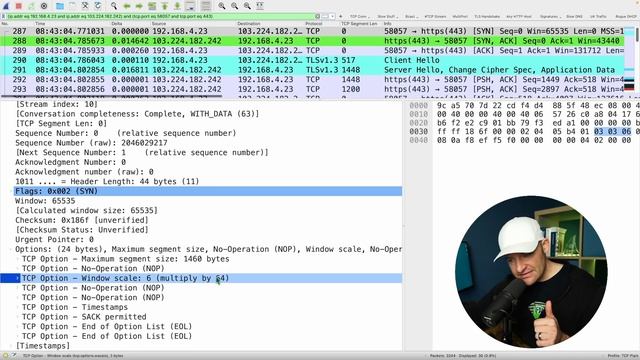
Task: Click the Wireshark shark-fin start capture icon
Action: point(6,6)
